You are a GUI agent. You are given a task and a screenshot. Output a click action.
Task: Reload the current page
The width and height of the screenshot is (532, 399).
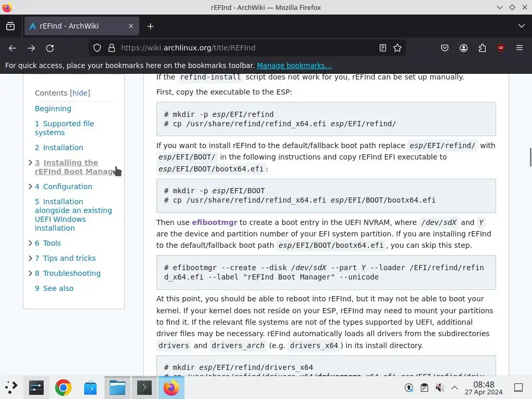pyautogui.click(x=50, y=48)
